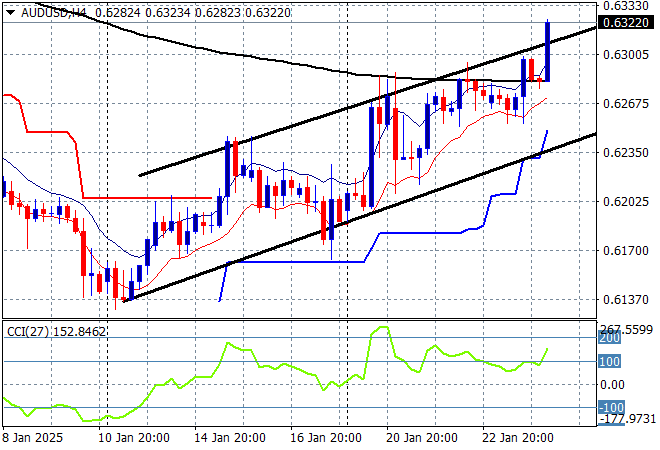Open the chart menu triangle beside AUDUSD,H4

tap(10, 13)
